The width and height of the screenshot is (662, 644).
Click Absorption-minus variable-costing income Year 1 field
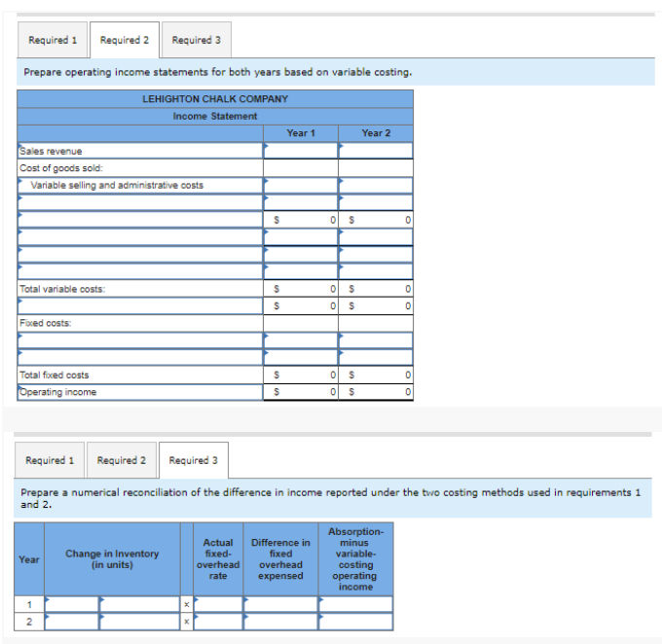click(x=356, y=604)
